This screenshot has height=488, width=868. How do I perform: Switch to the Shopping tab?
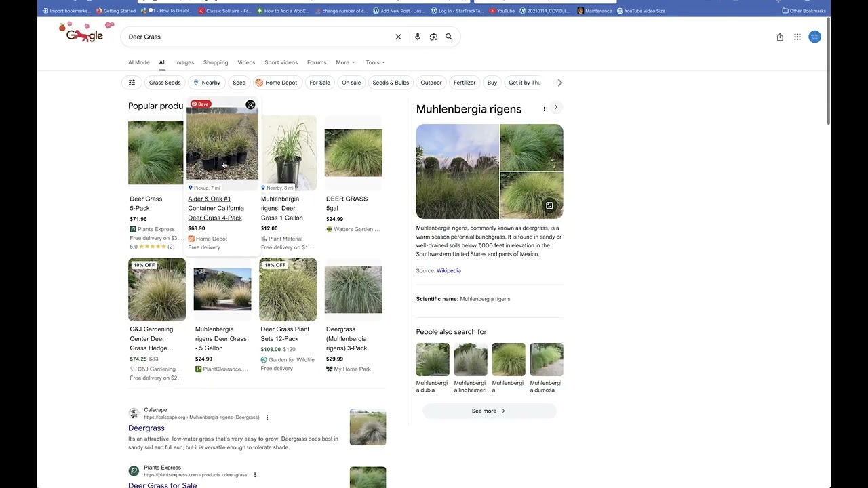coord(216,62)
